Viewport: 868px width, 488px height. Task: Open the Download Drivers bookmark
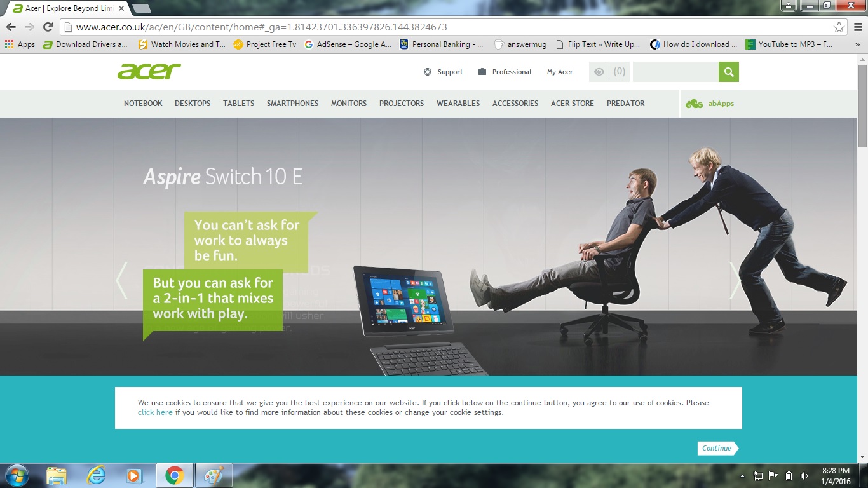pyautogui.click(x=85, y=44)
